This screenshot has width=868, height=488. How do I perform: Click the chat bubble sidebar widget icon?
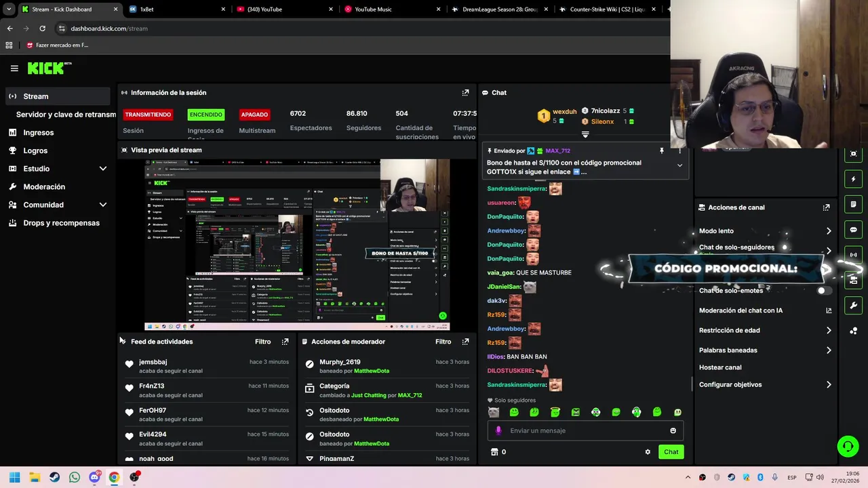[854, 230]
